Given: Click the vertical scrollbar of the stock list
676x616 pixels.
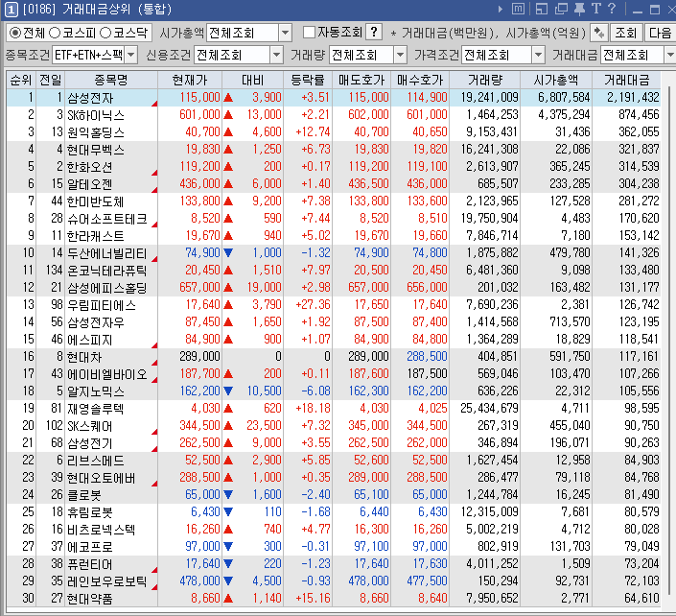Looking at the screenshot, I should (669, 339).
